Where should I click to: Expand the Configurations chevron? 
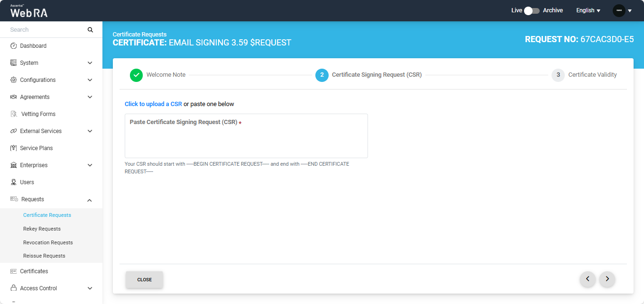point(90,80)
